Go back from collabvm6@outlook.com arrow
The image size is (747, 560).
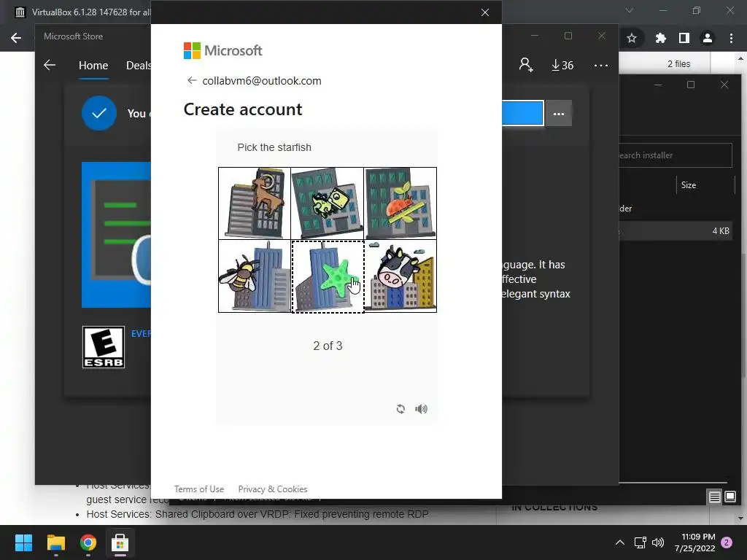pos(192,80)
